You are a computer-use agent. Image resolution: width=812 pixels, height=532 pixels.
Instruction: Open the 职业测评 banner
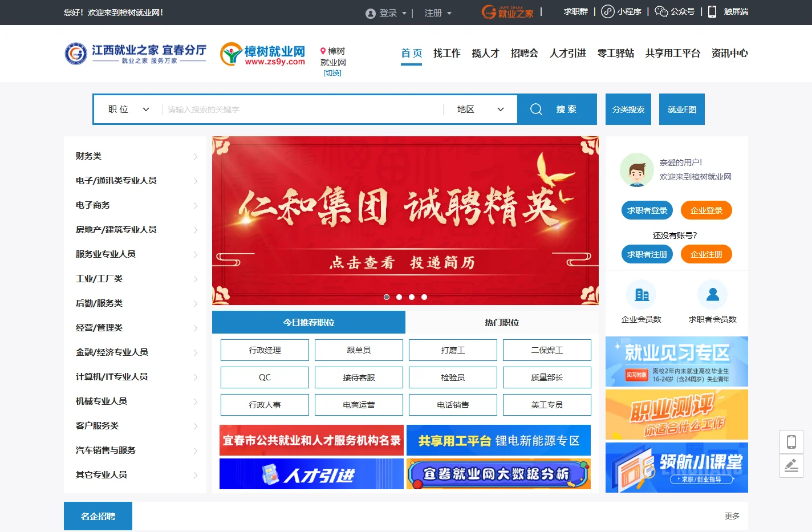point(677,415)
